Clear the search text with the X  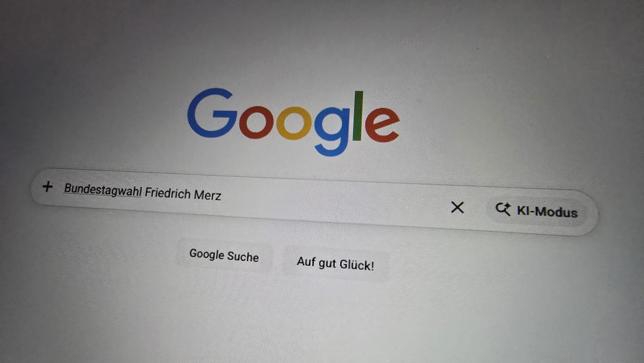click(457, 207)
